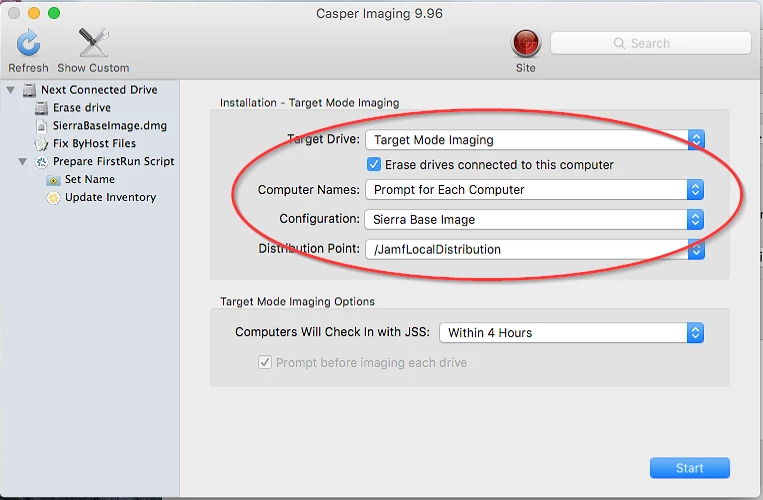763x500 pixels.
Task: Click the Fix ByHost Files icon
Action: 41,144
